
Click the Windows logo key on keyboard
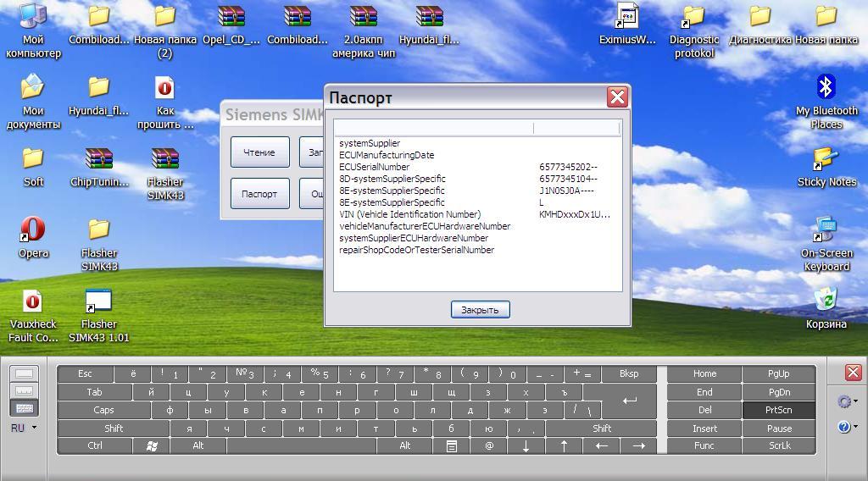[151, 446]
